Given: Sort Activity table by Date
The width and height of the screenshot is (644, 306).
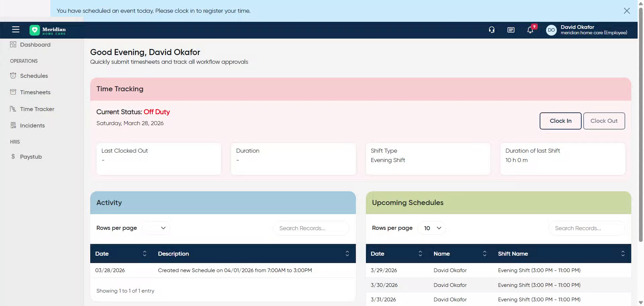Looking at the screenshot, I should tap(145, 254).
